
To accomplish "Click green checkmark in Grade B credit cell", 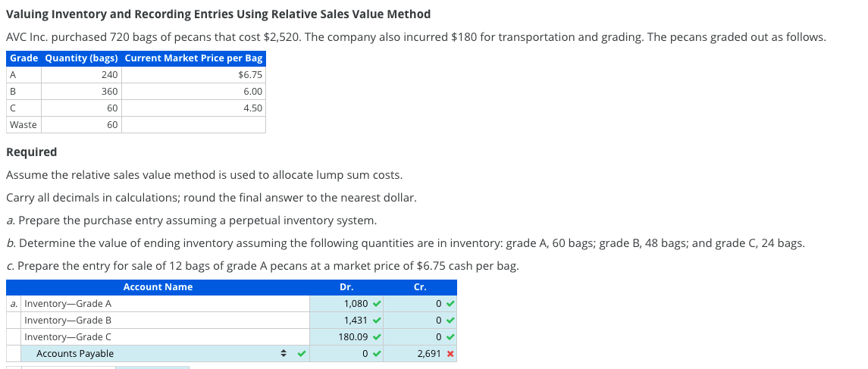I will click(450, 320).
